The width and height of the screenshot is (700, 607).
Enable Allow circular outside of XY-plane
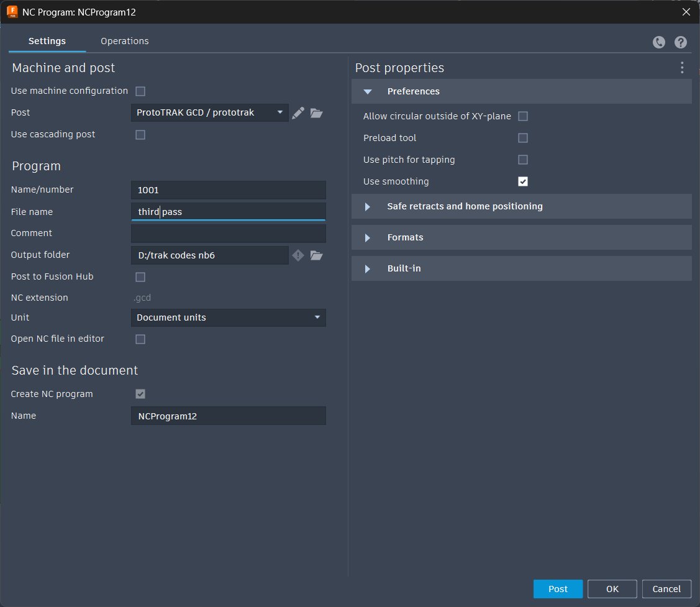[x=523, y=116]
